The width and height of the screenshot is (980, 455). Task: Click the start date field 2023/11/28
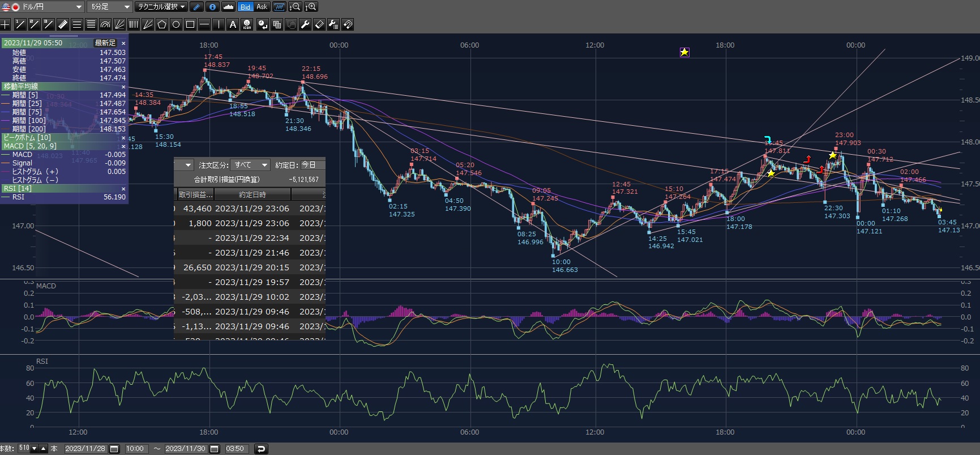(85, 449)
